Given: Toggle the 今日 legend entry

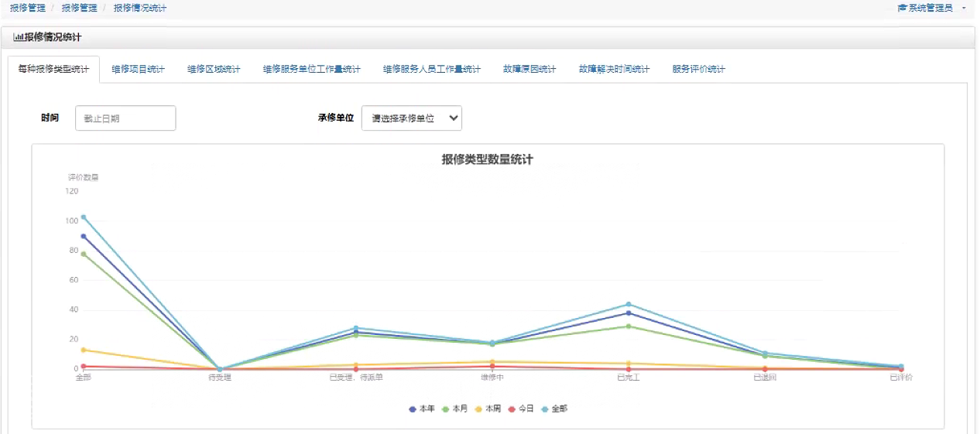Looking at the screenshot, I should [521, 408].
